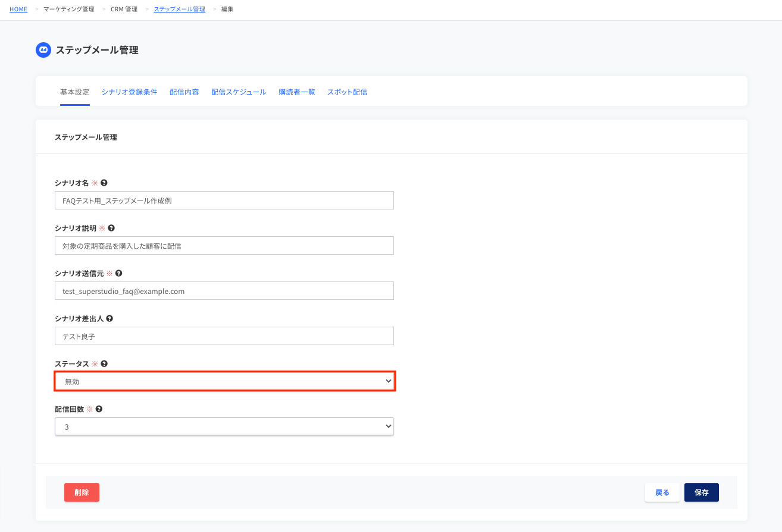Viewport: 782px width, 532px height.
Task: Switch to シナリオ登録条件 tab
Action: [x=129, y=92]
